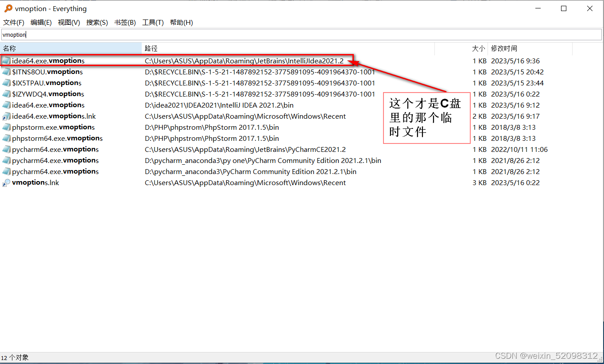Open the 文件(F) menu
Screen dimensions: 604x364
point(14,23)
